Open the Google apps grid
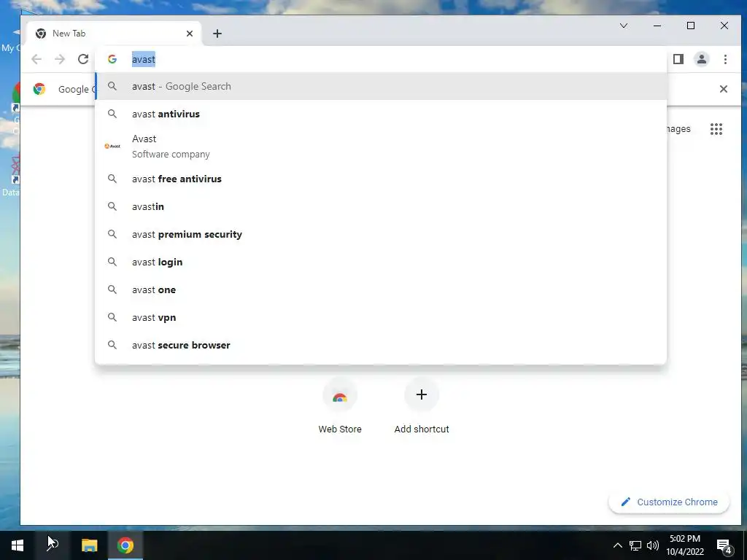This screenshot has width=747, height=560. (x=716, y=129)
